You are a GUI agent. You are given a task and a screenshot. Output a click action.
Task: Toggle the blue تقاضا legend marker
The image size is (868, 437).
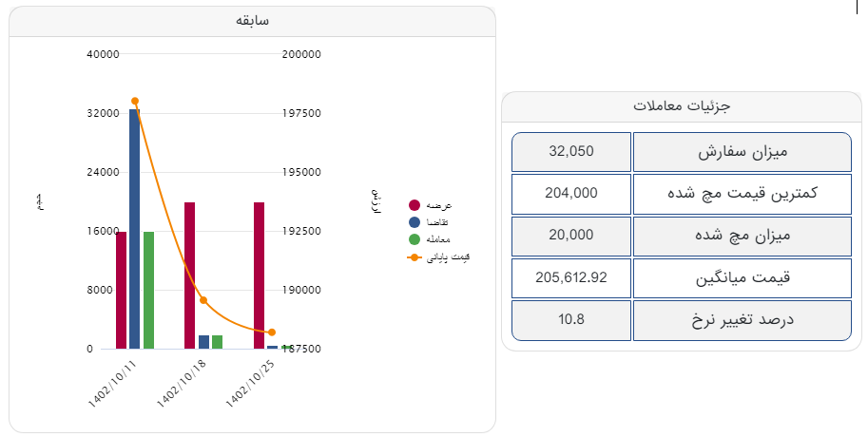[415, 222]
